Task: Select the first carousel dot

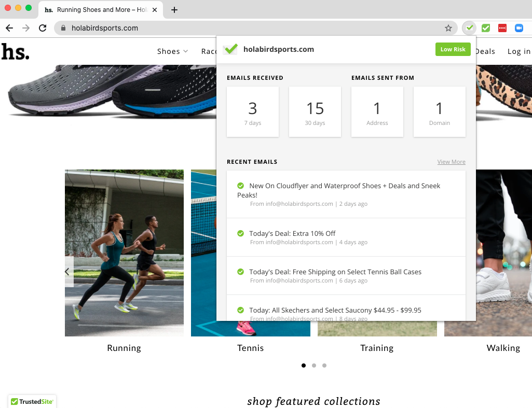Action: 304,365
